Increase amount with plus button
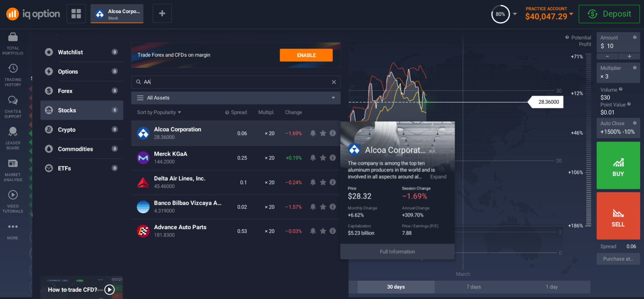This screenshot has width=644, height=299. tap(629, 56)
